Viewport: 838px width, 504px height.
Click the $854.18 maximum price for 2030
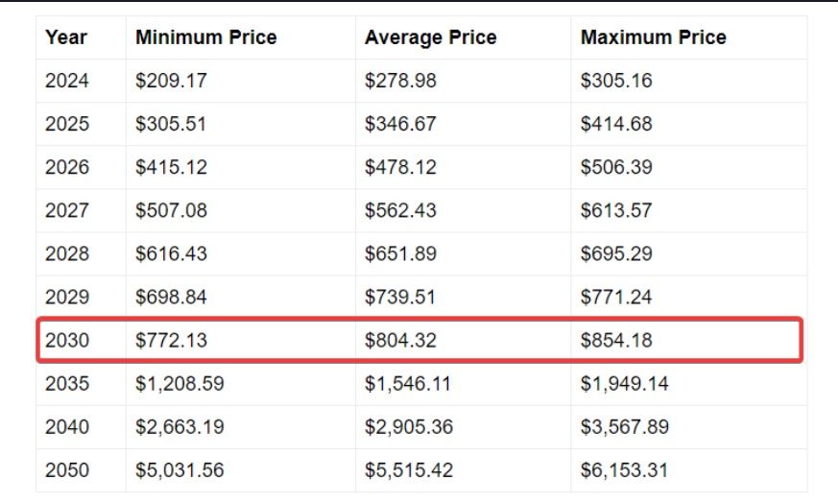(x=616, y=341)
